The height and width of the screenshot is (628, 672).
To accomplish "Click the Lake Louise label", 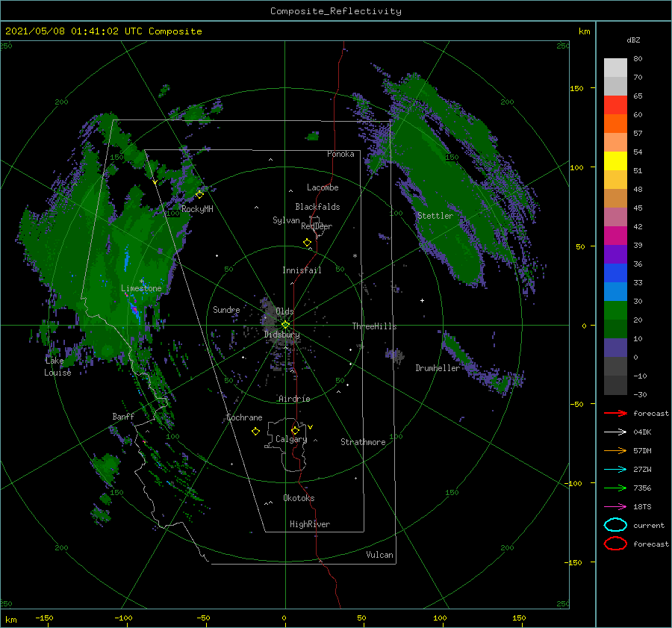I will pyautogui.click(x=57, y=367).
